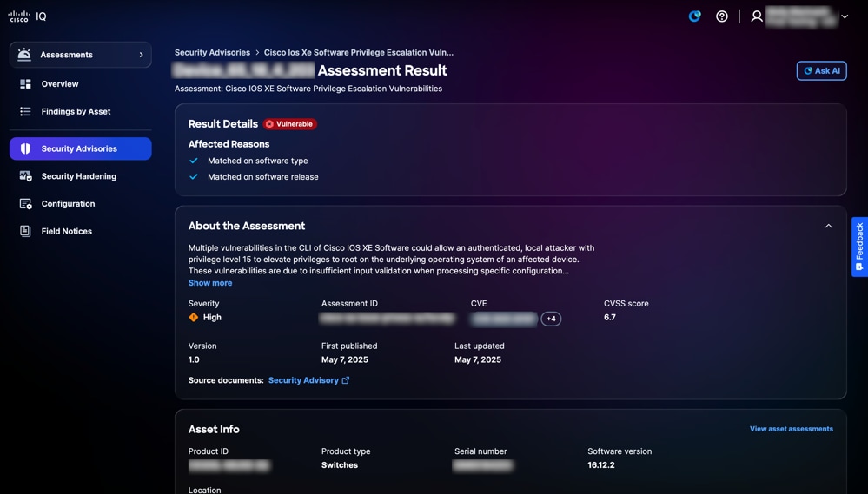Click the Matched on software type checkmark
The width and height of the screenshot is (868, 494).
[193, 161]
